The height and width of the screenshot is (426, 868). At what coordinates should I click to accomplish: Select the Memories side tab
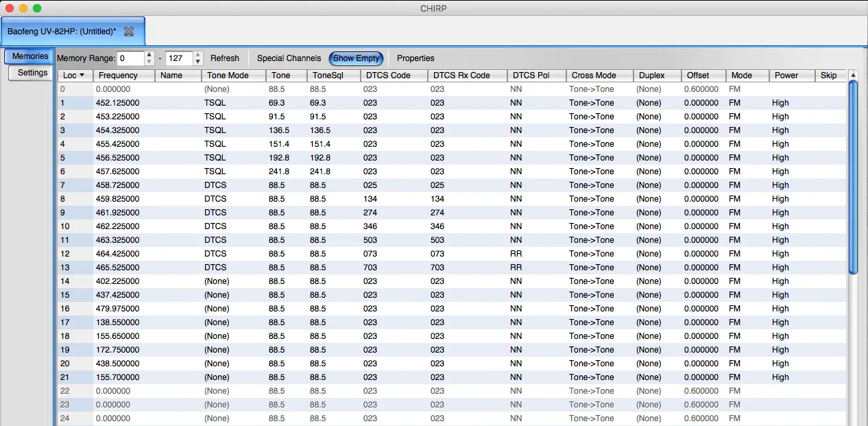(x=30, y=56)
